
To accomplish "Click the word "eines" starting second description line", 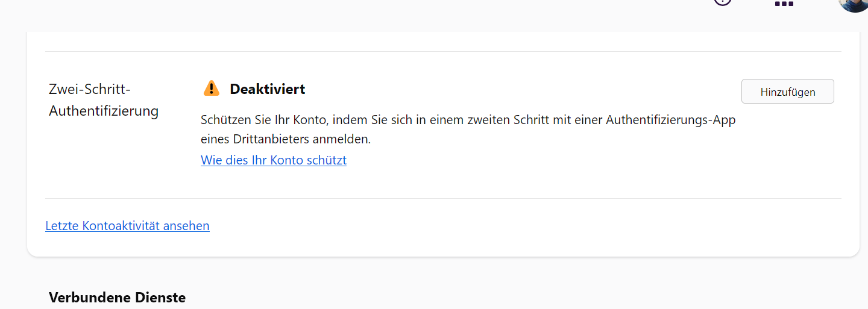I will point(215,139).
